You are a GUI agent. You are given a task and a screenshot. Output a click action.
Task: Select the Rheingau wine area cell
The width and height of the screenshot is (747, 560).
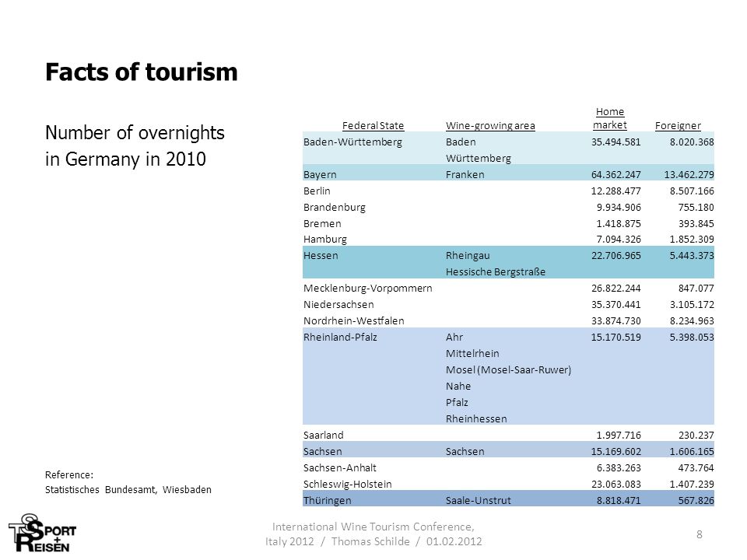point(468,256)
